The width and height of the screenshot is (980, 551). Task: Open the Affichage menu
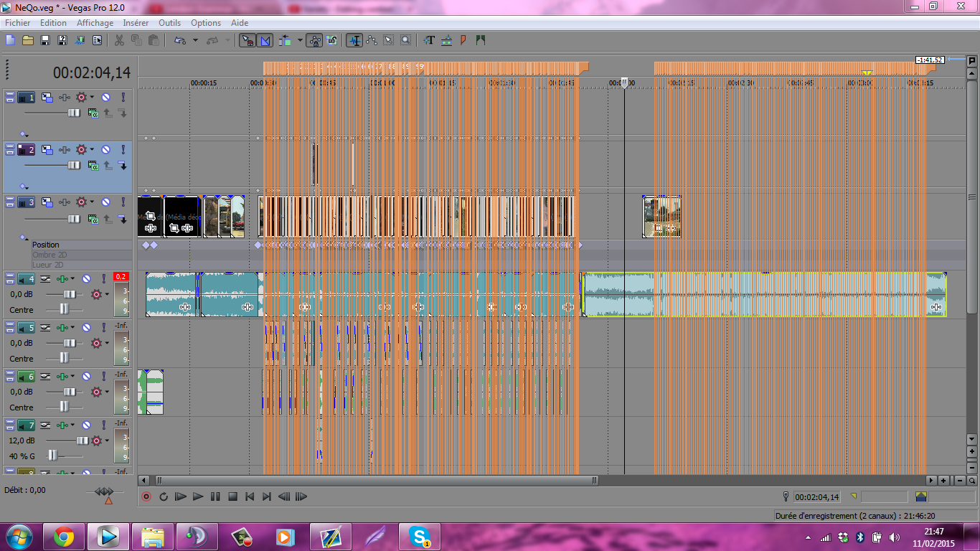pyautogui.click(x=95, y=23)
